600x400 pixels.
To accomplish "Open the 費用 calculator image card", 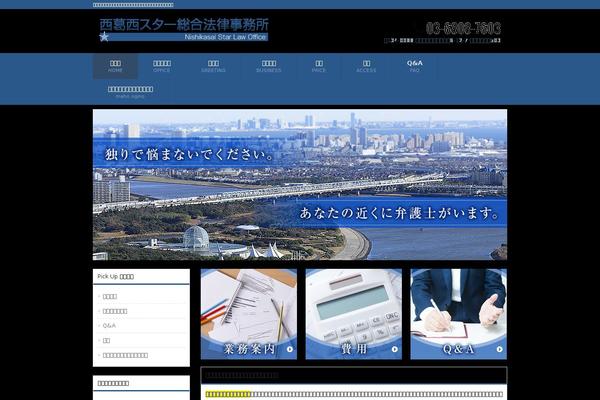I will [x=354, y=314].
